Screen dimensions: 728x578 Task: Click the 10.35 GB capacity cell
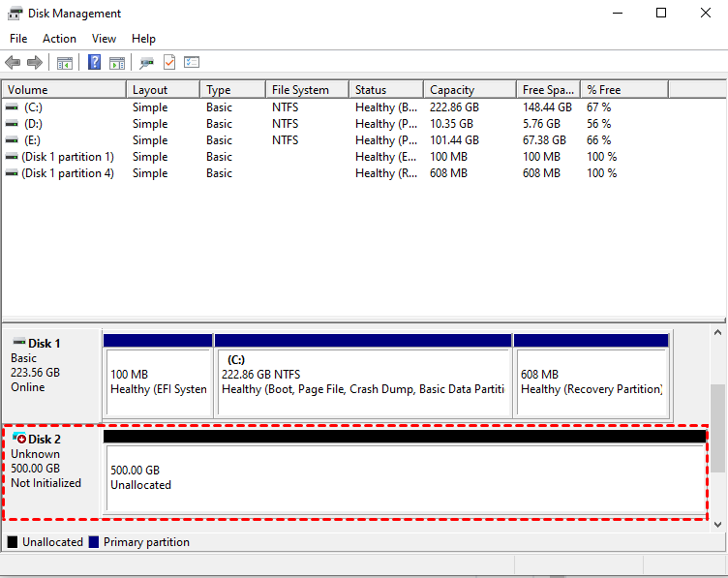pyautogui.click(x=451, y=124)
